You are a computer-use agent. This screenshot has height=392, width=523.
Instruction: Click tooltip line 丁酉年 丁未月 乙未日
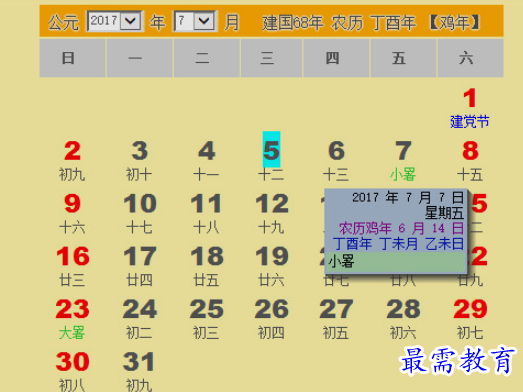[x=398, y=244]
